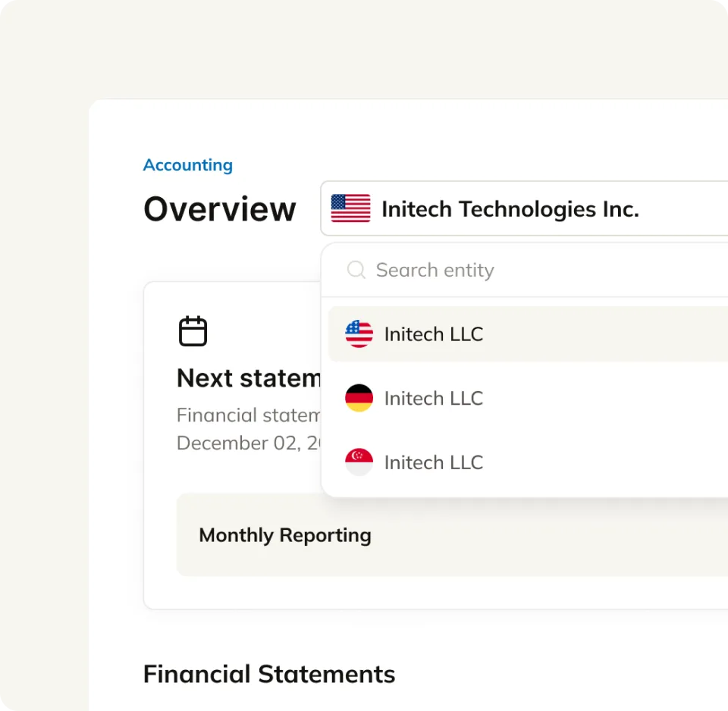The width and height of the screenshot is (728, 711).
Task: Click the Overview page heading
Action: point(219,209)
